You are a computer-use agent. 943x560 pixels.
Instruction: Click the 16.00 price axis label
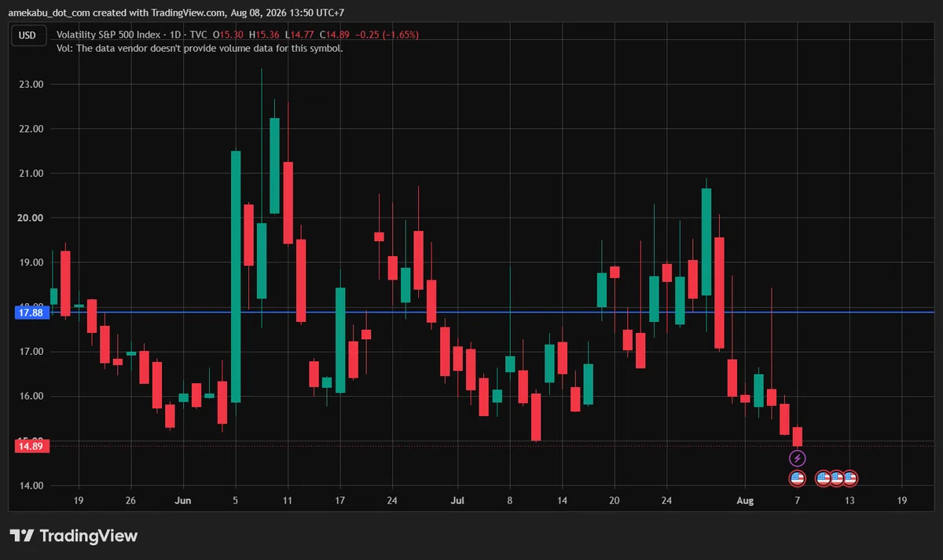click(x=30, y=396)
